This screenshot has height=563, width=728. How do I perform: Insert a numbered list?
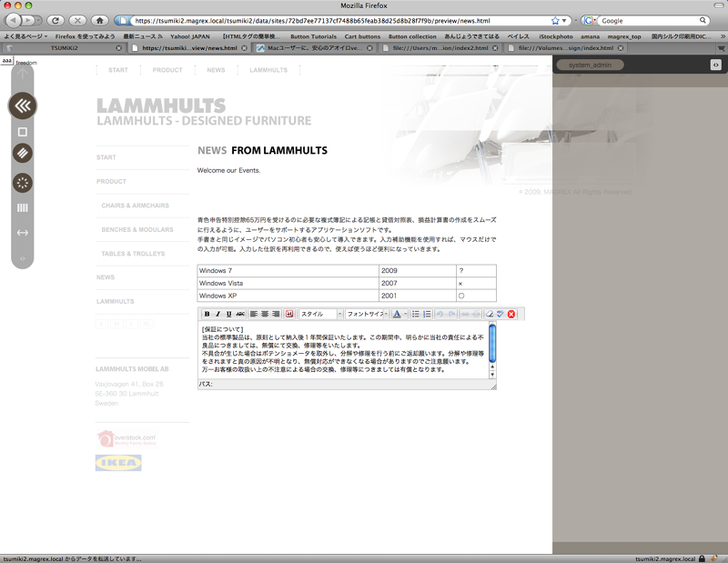coord(427,314)
